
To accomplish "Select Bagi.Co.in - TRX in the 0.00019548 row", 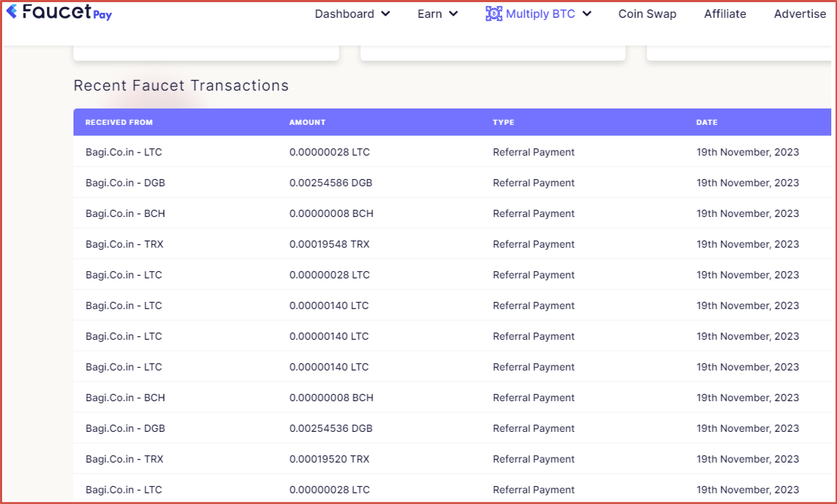I will tap(124, 244).
